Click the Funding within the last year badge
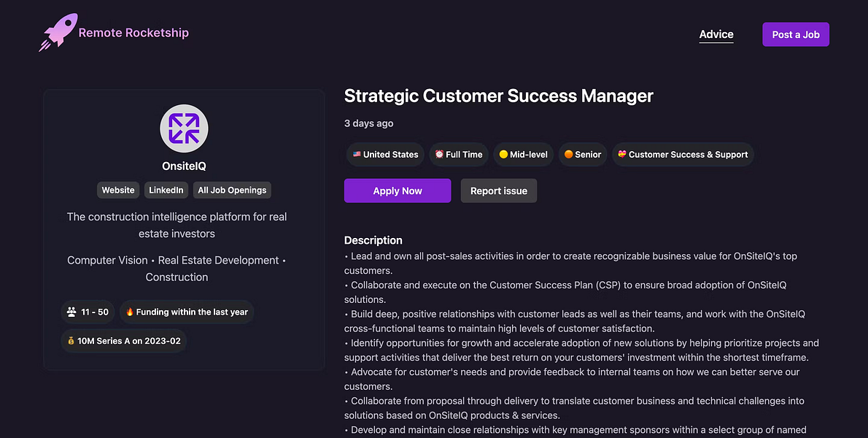Viewport: 868px width, 438px height. coord(187,312)
